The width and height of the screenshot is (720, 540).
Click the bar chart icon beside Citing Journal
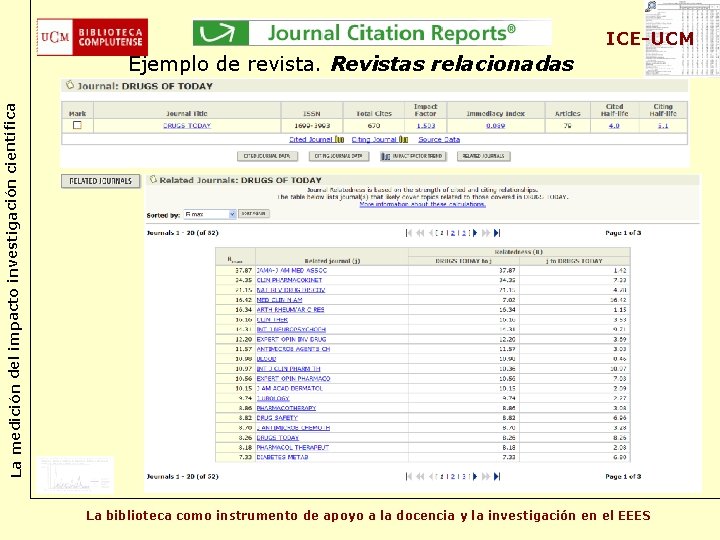403,140
